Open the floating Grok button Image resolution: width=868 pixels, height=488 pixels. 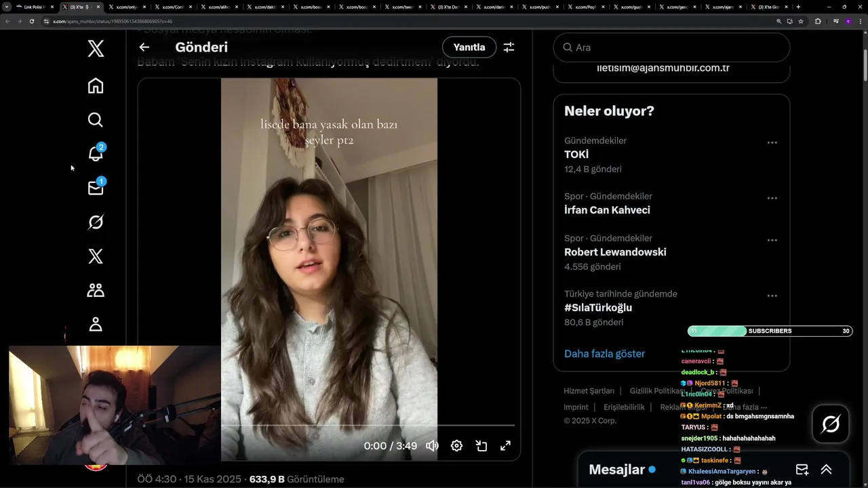click(x=831, y=424)
